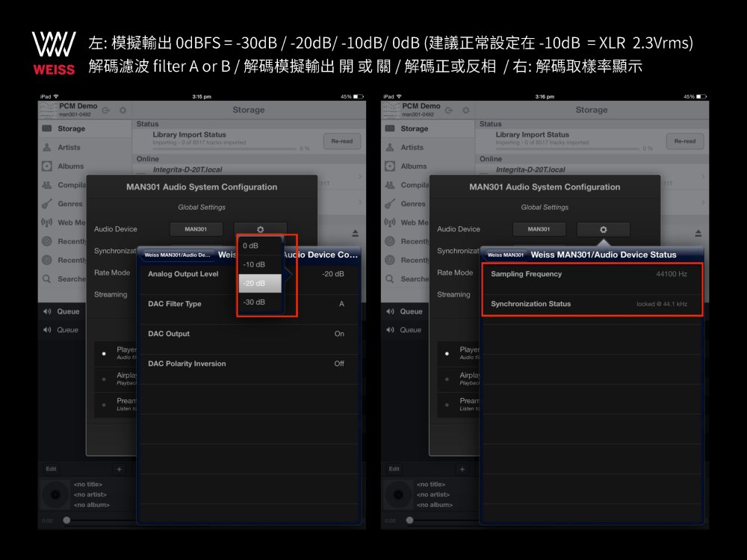Tap MAN301 audio device button, left iPad
The image size is (747, 560).
click(196, 229)
